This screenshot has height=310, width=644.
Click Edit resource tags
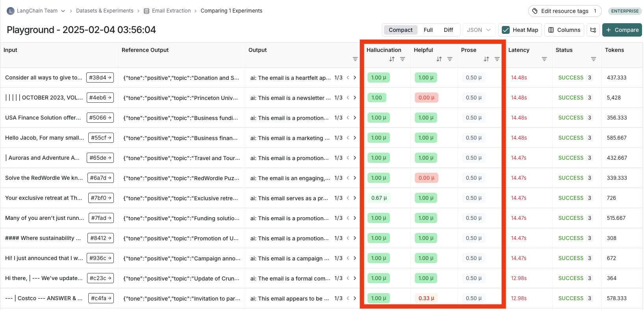click(564, 11)
